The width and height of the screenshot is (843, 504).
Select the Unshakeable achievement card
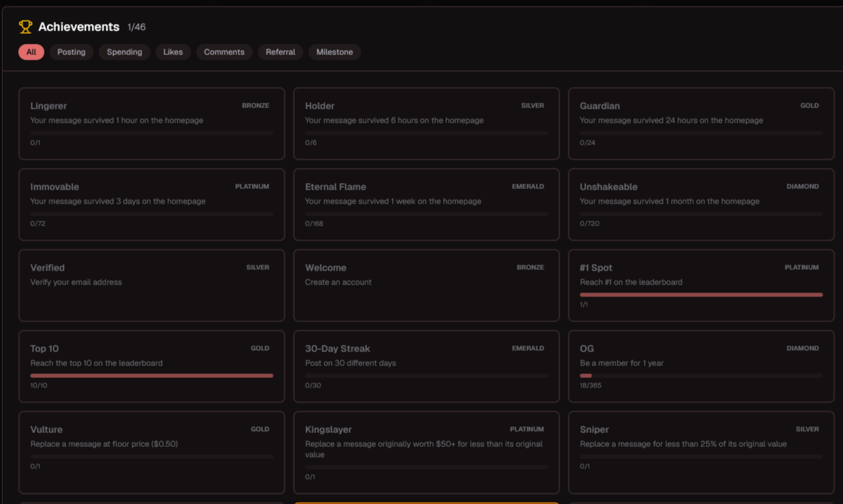(x=701, y=204)
